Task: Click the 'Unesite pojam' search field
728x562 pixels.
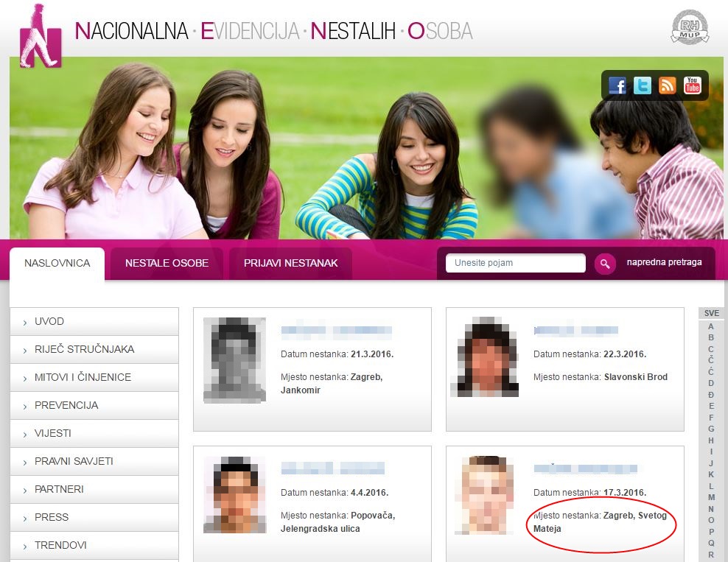Action: click(515, 263)
